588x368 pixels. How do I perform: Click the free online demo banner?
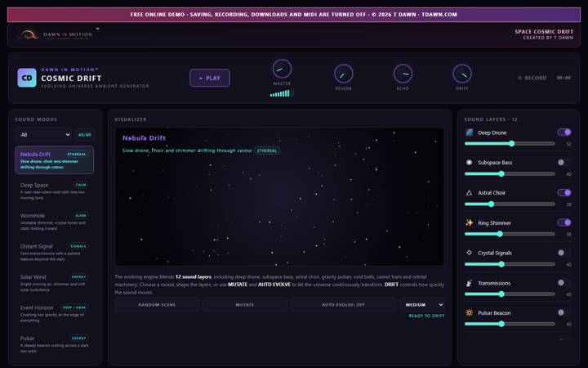pyautogui.click(x=294, y=15)
